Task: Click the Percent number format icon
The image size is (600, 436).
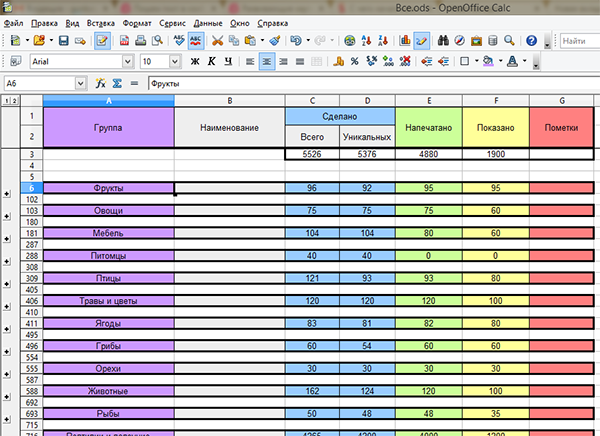Action: [354, 62]
